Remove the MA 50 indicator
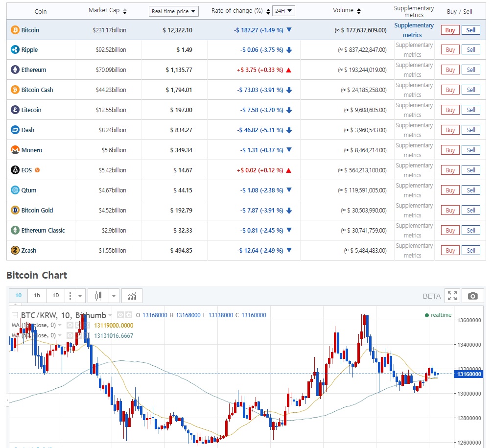Viewport: 492px width, 448px height. click(x=86, y=335)
